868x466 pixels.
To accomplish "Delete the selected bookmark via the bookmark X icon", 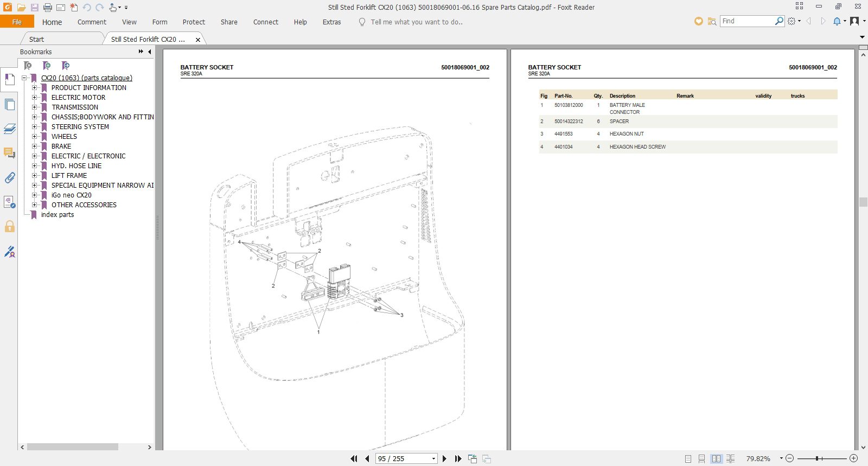I will tap(28, 66).
